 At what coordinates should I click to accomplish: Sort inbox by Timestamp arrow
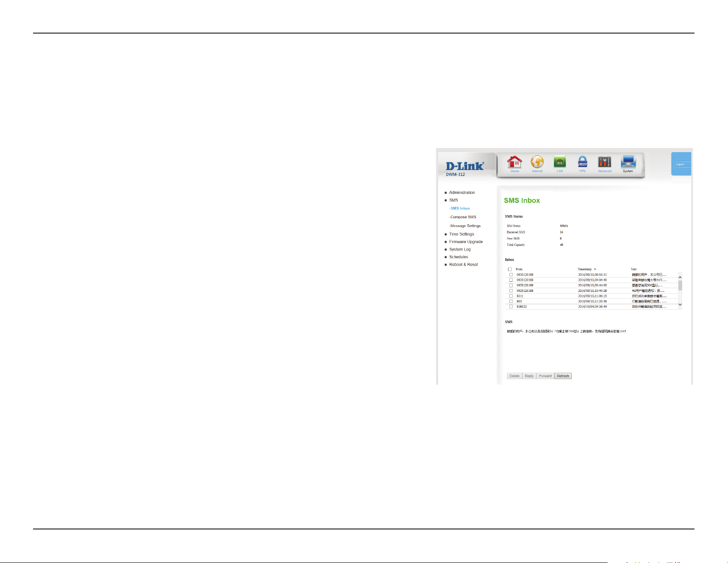[x=595, y=269]
